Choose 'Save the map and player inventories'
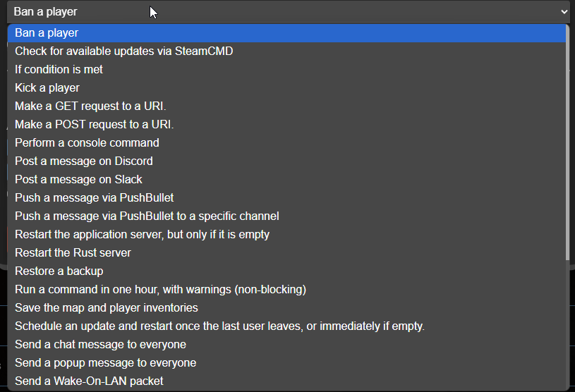575x392 pixels. pyautogui.click(x=286, y=307)
